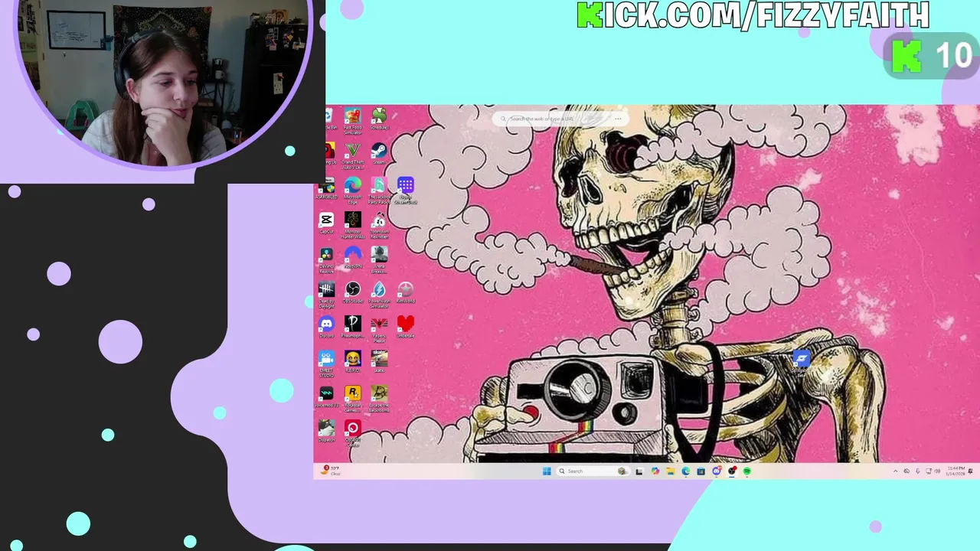Open the Voicemod V3 shortcut
The image size is (980, 551).
point(326,396)
